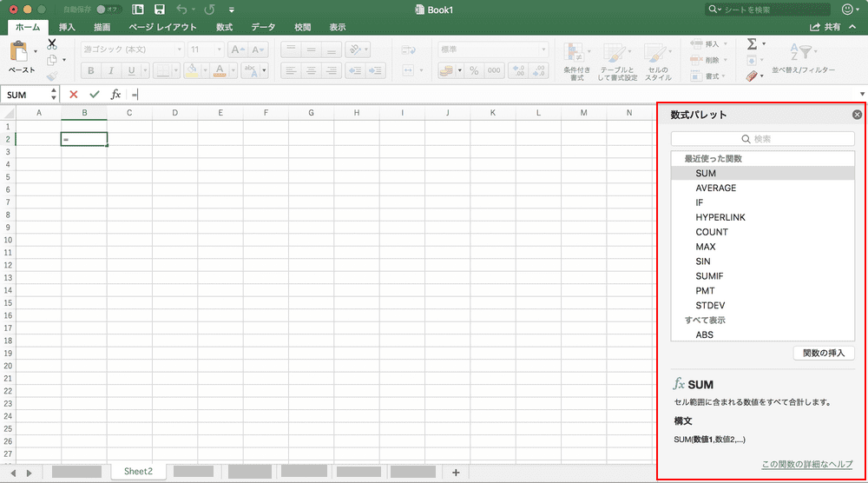Click the Copy icon
Viewport: 868px width, 483px height.
click(x=52, y=60)
